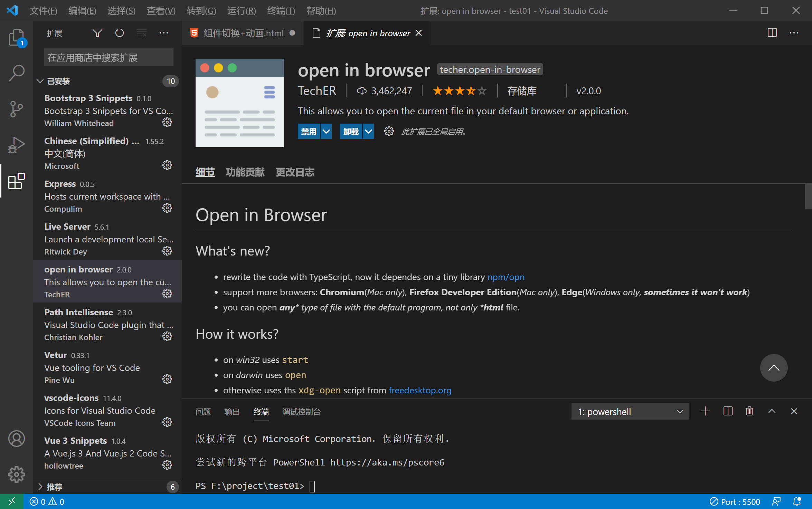Create a new terminal with the plus icon
The image size is (812, 509).
(705, 411)
